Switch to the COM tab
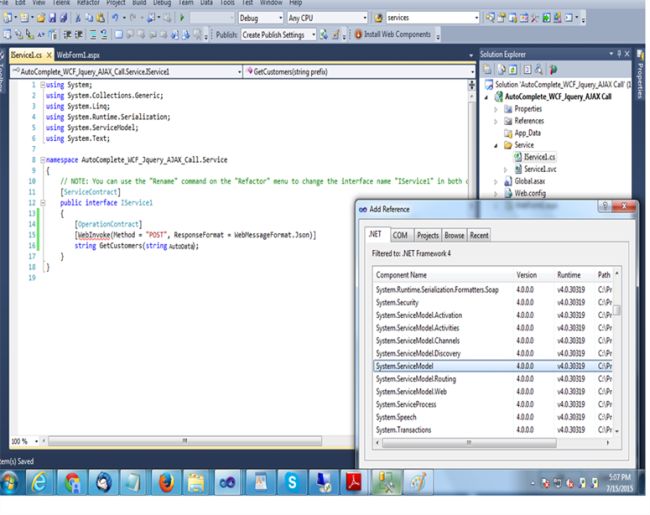 [x=400, y=235]
